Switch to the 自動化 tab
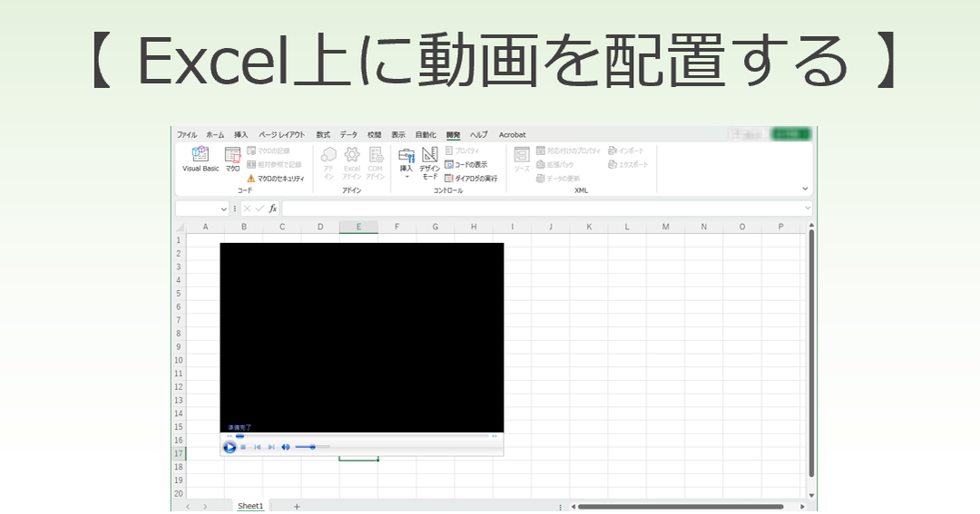980x514 pixels. pos(426,134)
